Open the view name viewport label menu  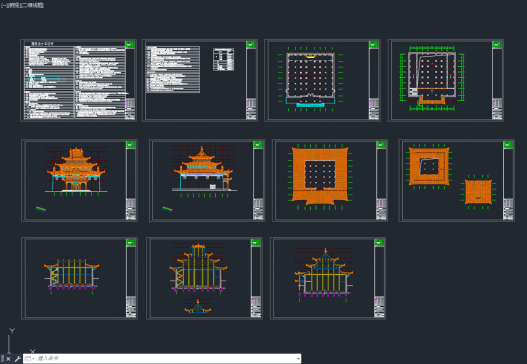pyautogui.click(x=14, y=5)
